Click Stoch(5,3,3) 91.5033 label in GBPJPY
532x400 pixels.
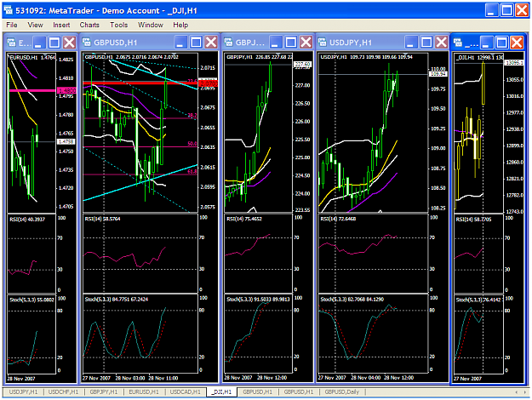pyautogui.click(x=258, y=300)
